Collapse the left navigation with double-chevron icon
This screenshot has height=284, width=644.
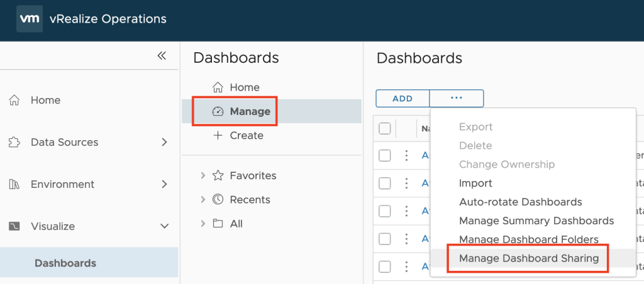point(162,56)
